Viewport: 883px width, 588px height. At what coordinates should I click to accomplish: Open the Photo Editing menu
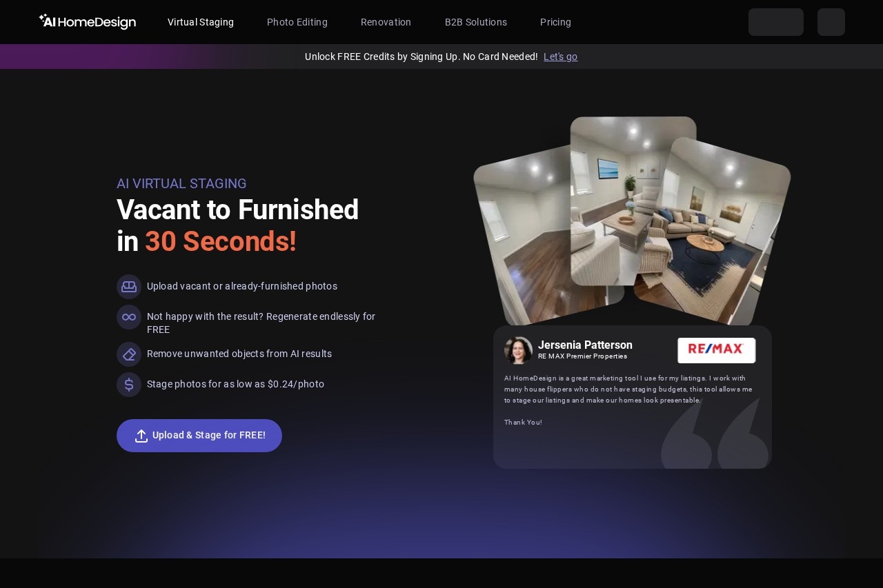(x=297, y=22)
